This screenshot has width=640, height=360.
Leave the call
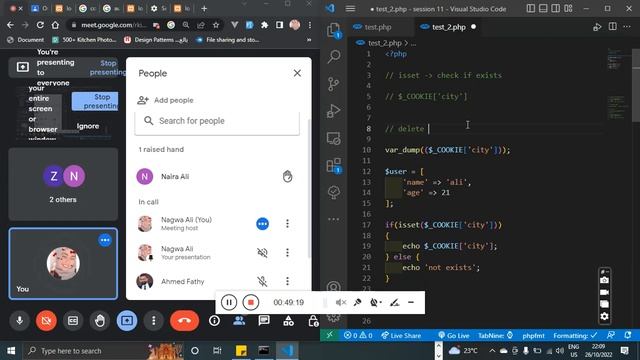pos(184,320)
